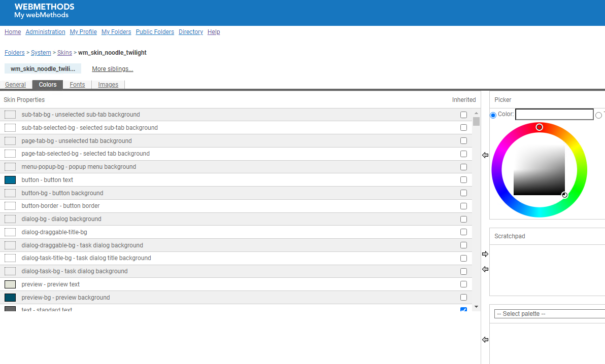Open My Profile

click(83, 32)
